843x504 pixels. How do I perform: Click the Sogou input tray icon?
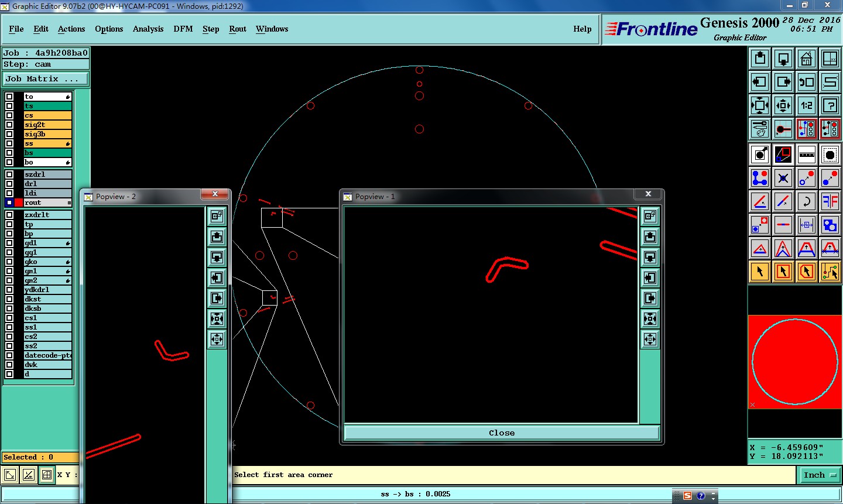pyautogui.click(x=687, y=496)
